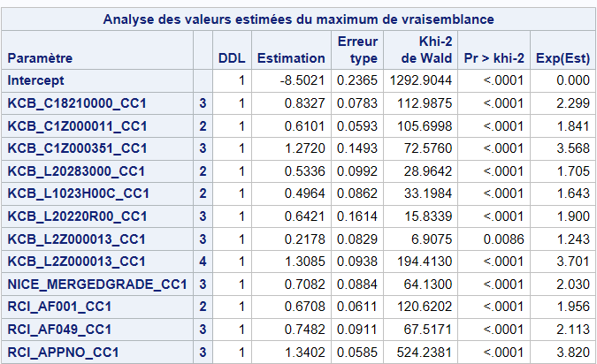
Task: Click the Estimation column header
Action: point(291,58)
